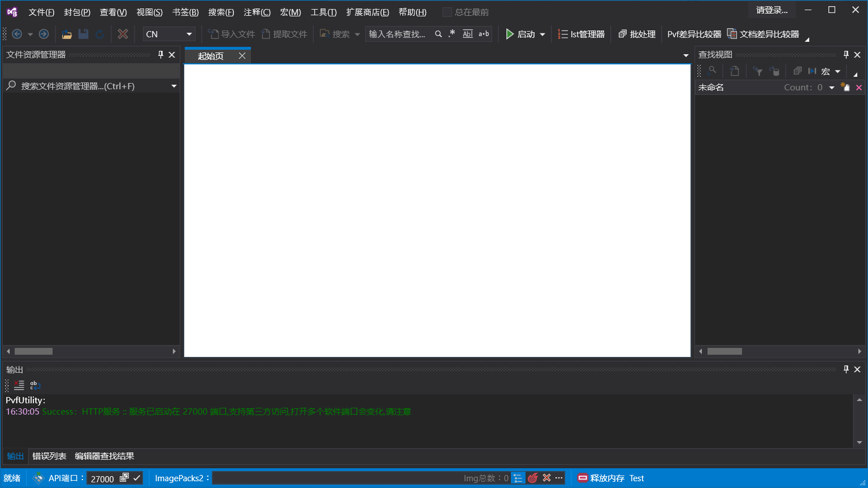Toggle the whole-word (Abl) search option
The width and height of the screenshot is (868, 488).
coord(468,34)
